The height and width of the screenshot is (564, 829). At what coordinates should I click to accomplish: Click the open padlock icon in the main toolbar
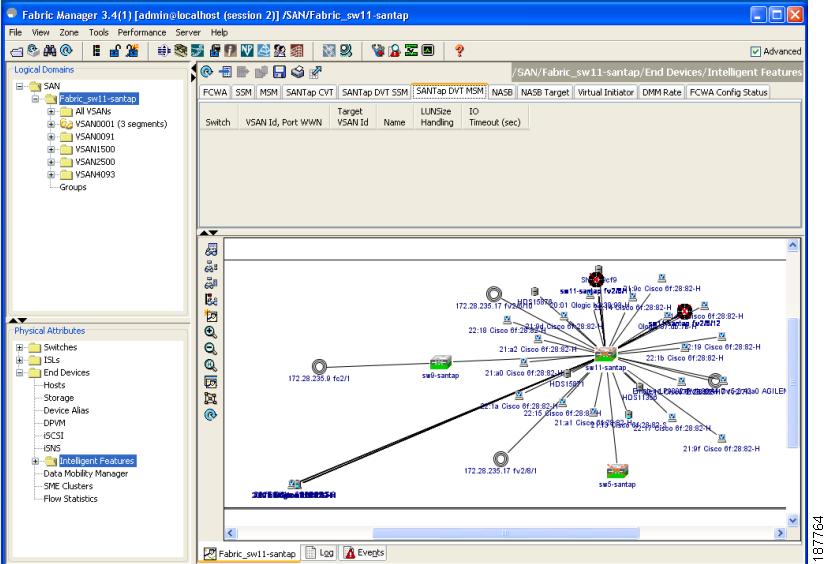pyautogui.click(x=115, y=51)
